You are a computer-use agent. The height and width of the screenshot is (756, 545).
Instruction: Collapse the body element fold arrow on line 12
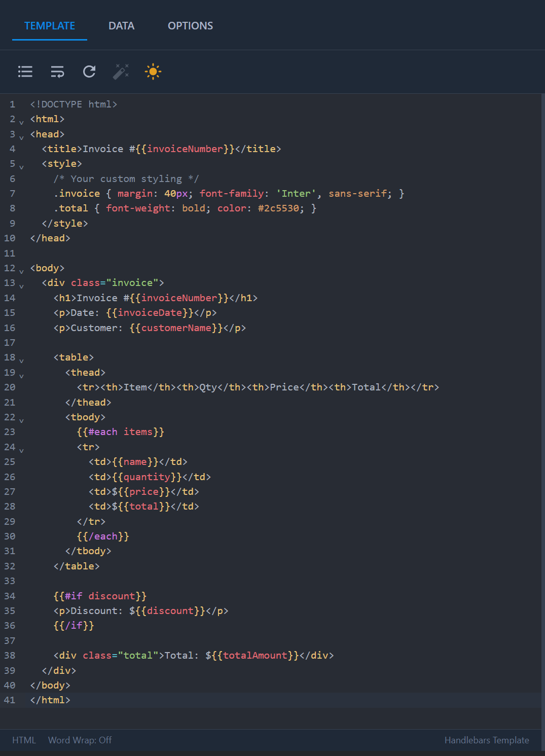21,271
